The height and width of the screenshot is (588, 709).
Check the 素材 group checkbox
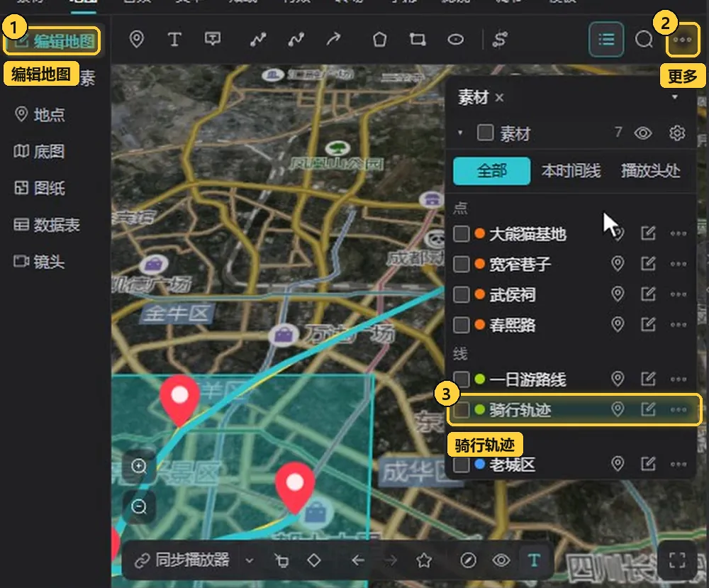pos(485,133)
